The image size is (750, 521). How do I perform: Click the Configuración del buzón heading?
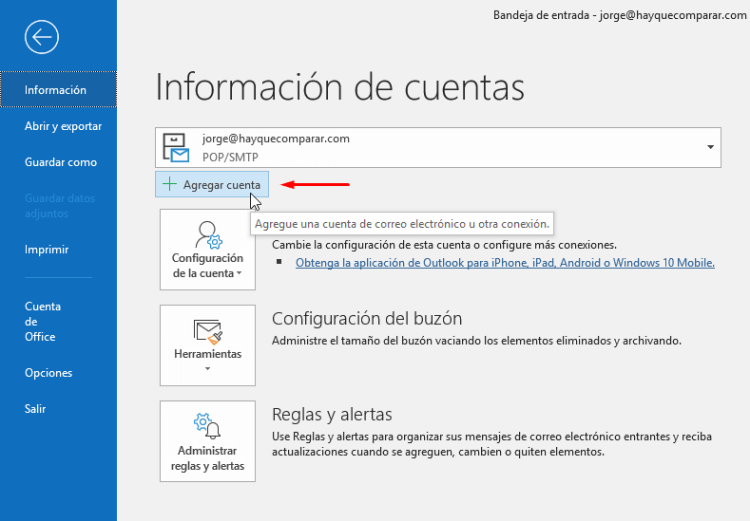367,319
